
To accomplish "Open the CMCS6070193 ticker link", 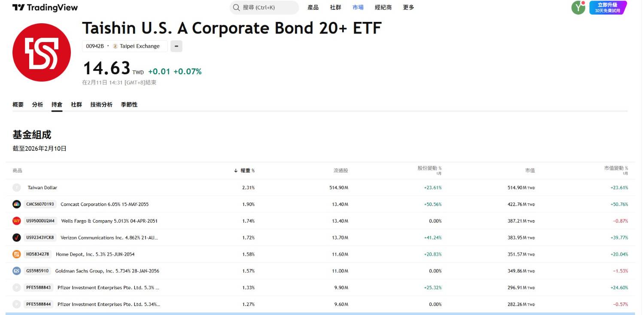I will pos(40,204).
